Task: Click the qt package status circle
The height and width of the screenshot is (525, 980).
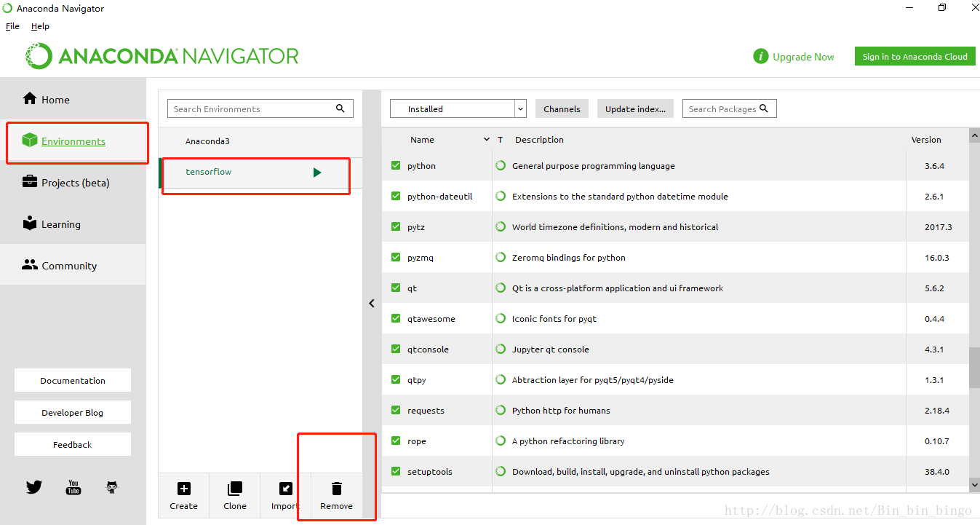Action: coord(501,288)
